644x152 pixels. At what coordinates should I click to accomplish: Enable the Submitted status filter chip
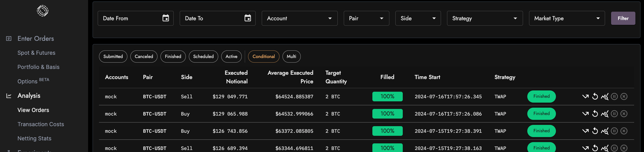[113, 57]
